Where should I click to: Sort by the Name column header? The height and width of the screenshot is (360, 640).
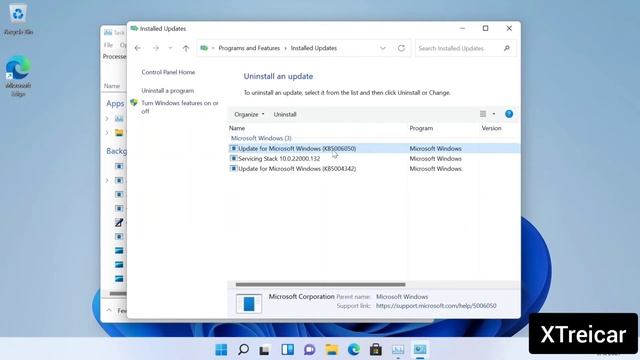(x=237, y=128)
